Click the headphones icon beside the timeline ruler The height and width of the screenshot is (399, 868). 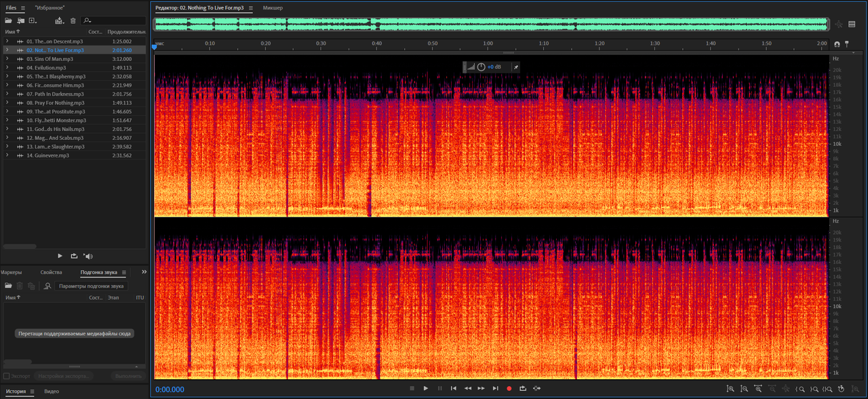(x=837, y=44)
